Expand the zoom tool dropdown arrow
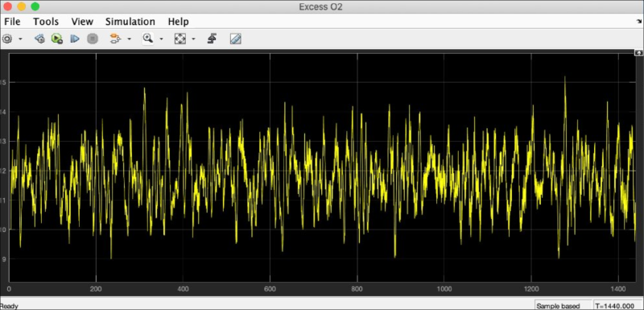The height and width of the screenshot is (310, 644). coord(161,39)
